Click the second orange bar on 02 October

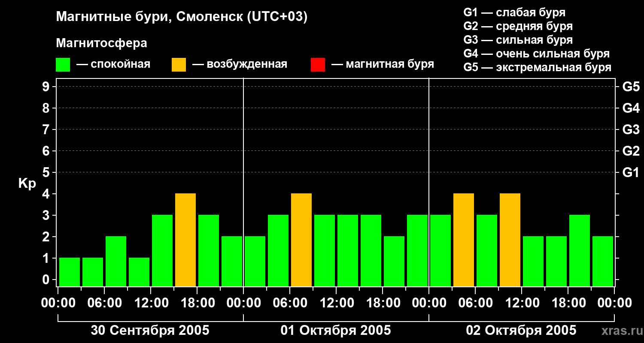[510, 240]
